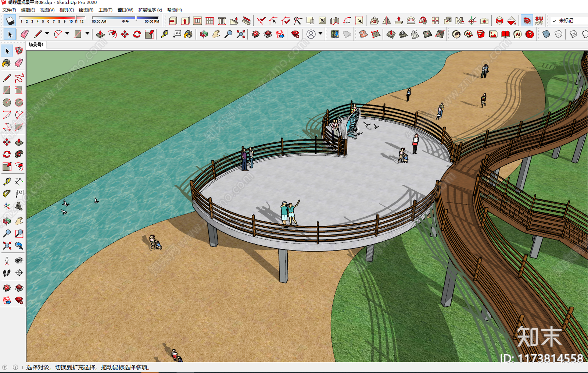
Task: Click the 12 mark on month slider
Action: tap(82, 22)
